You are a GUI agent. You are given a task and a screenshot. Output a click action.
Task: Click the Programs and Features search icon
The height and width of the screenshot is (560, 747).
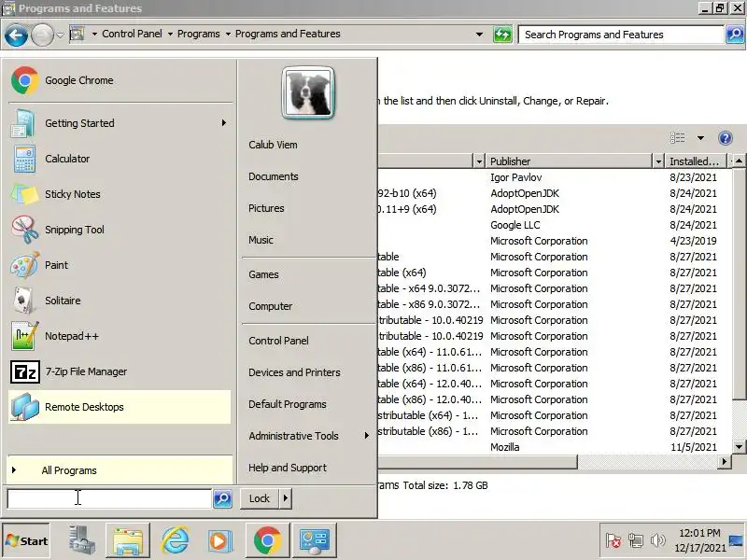[735, 35]
